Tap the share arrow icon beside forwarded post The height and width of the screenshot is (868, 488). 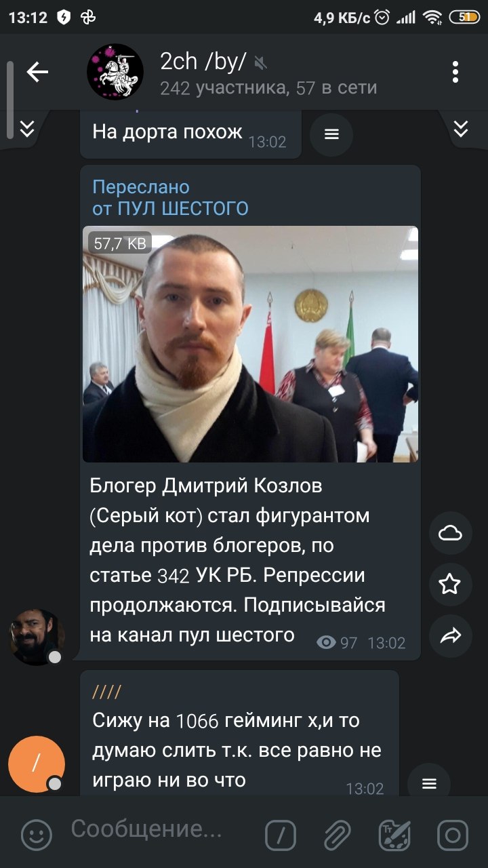coord(451,635)
